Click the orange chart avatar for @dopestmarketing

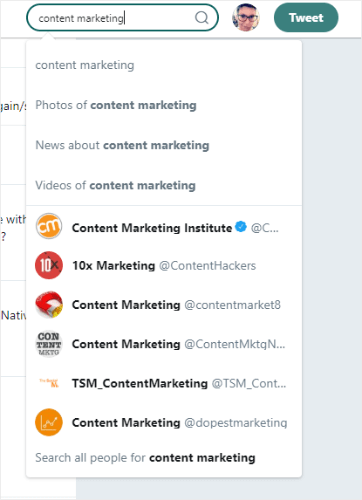point(49,422)
